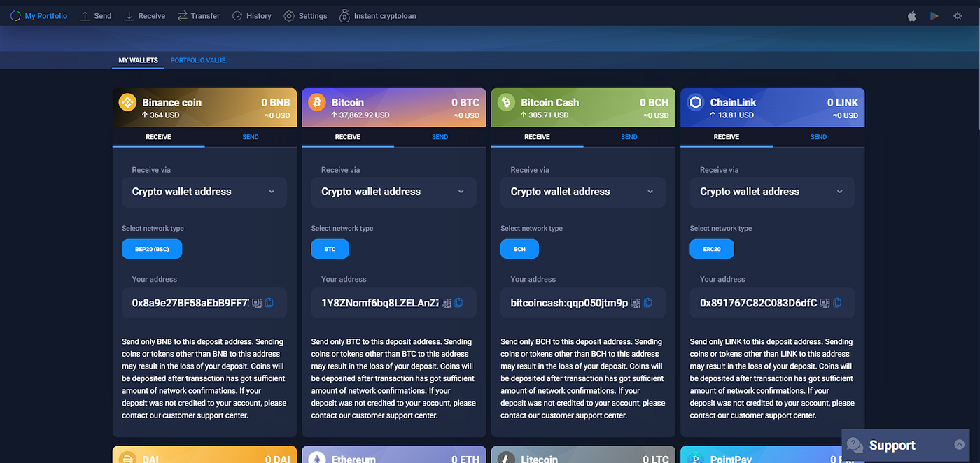Switch to PORTFOLIO VALUE tab

click(x=198, y=60)
